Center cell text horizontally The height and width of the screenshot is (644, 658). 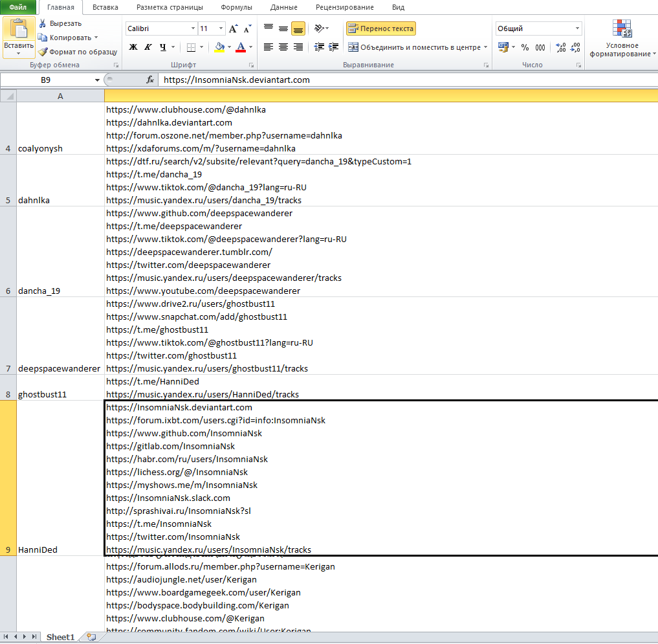pyautogui.click(x=283, y=47)
